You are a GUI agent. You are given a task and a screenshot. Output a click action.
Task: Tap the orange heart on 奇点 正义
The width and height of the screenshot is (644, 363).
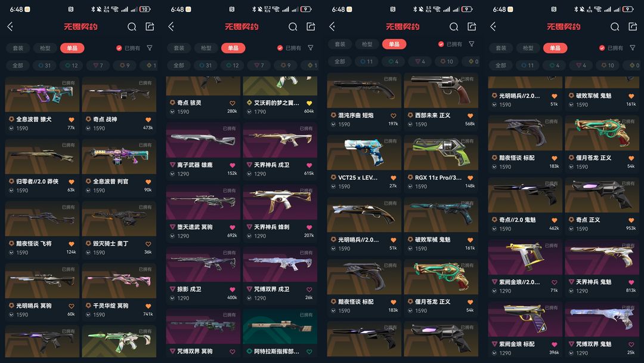point(631,220)
